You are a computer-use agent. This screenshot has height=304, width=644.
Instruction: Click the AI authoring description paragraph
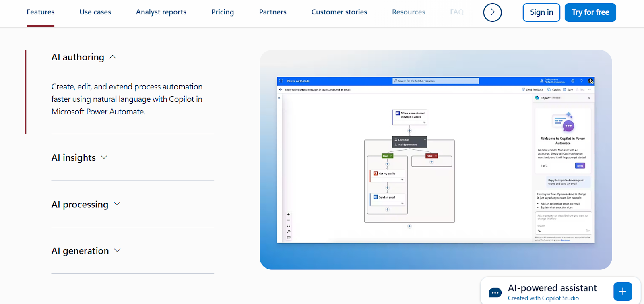pyautogui.click(x=127, y=99)
